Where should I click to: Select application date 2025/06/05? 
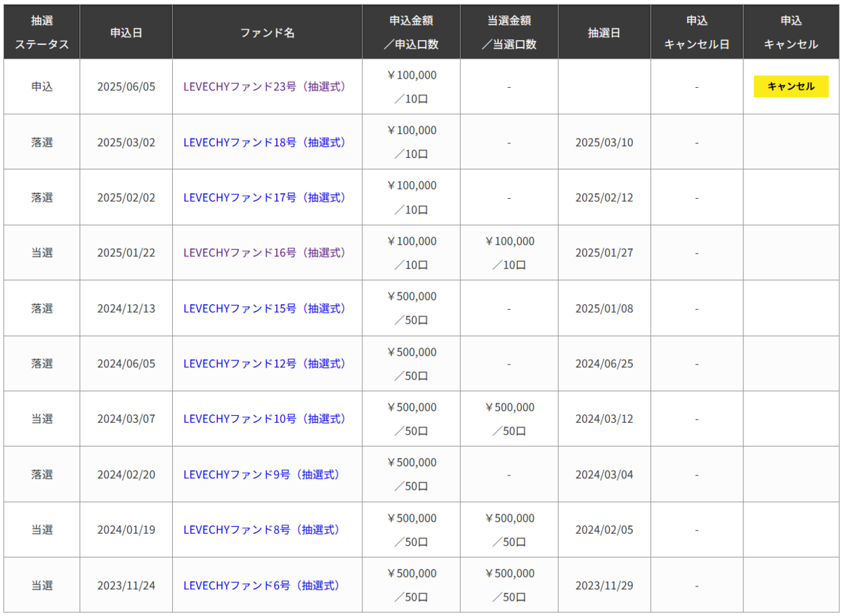[126, 86]
